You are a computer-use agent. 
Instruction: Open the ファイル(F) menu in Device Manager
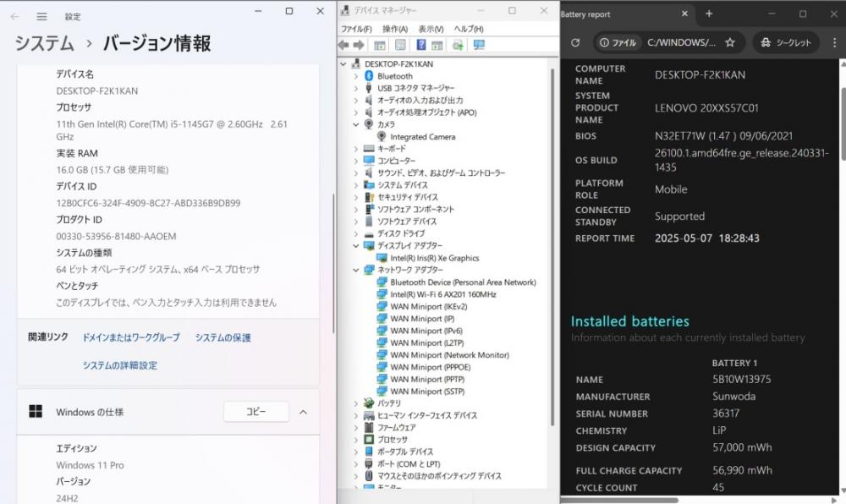[356, 29]
